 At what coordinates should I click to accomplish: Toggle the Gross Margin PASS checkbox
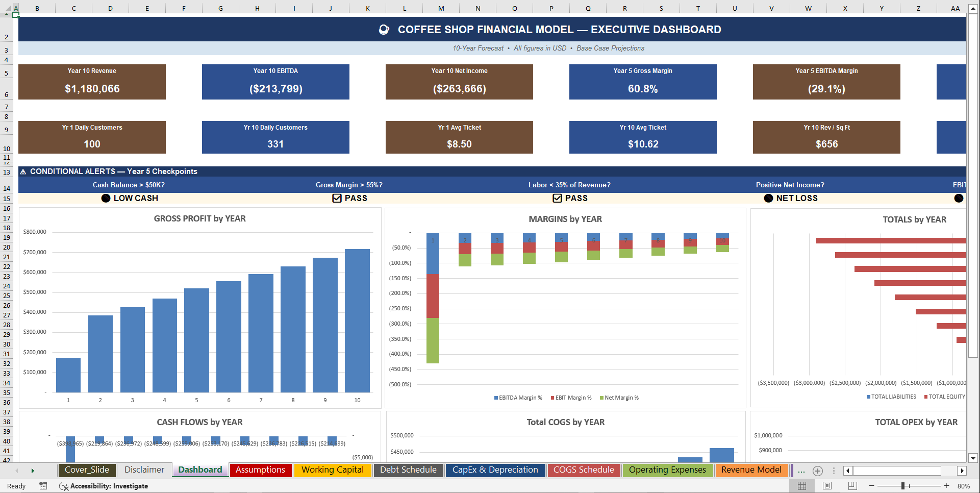[336, 198]
